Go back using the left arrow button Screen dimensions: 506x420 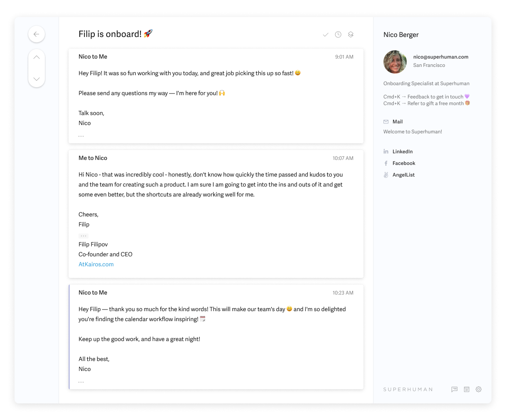point(37,34)
